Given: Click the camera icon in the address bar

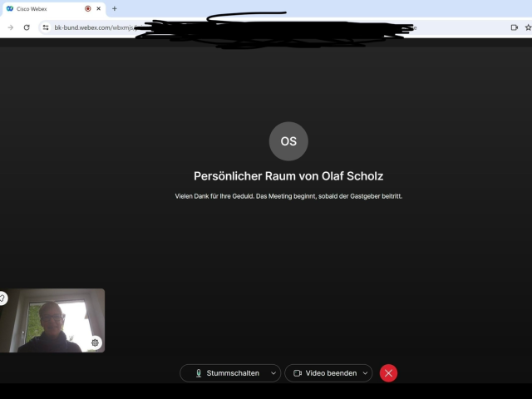Looking at the screenshot, I should (515, 27).
